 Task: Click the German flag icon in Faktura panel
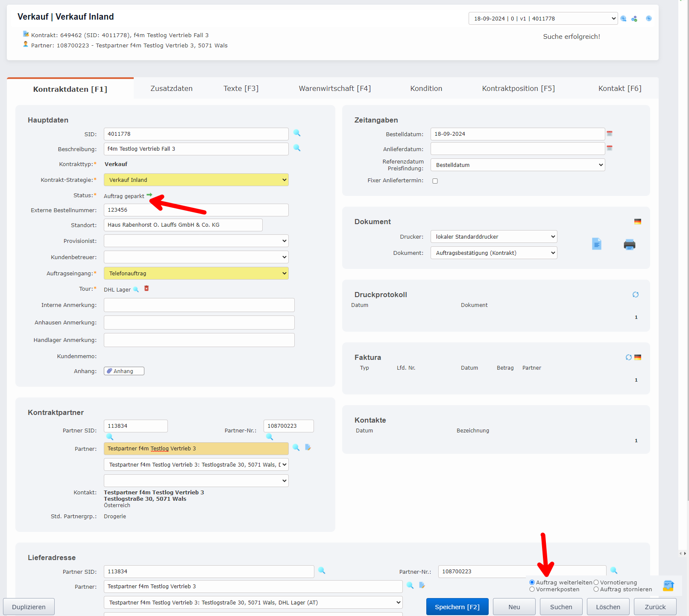pyautogui.click(x=638, y=357)
